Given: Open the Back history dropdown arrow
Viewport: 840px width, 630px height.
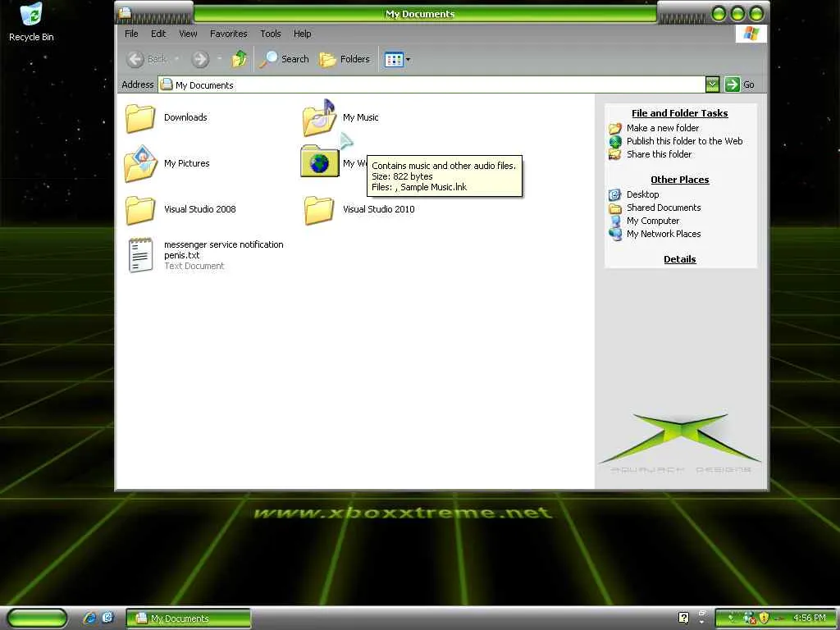Looking at the screenshot, I should (x=176, y=59).
